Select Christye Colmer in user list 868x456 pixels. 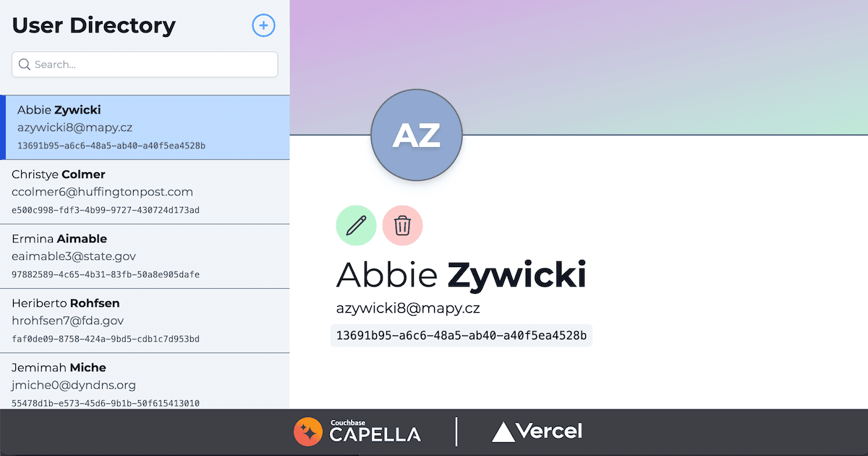tap(145, 192)
